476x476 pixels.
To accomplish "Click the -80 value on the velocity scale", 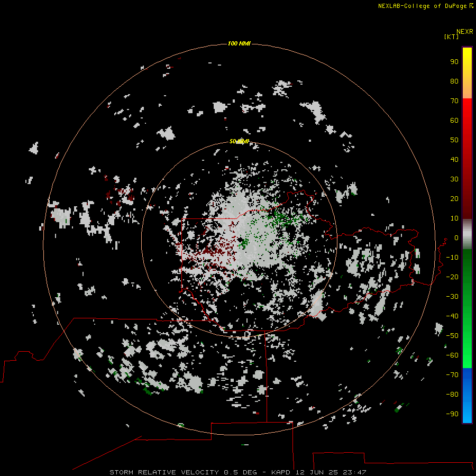I will [x=452, y=395].
